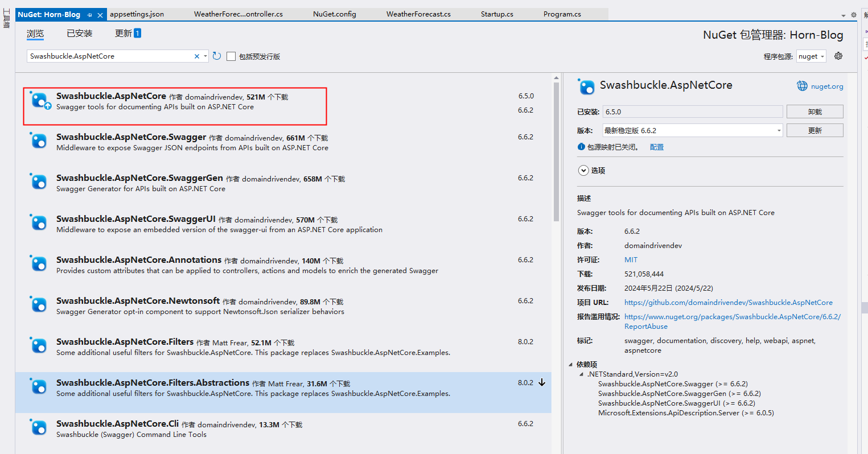Close the NuGet: Horn-Blog tab
This screenshot has height=454, width=868.
[x=100, y=15]
